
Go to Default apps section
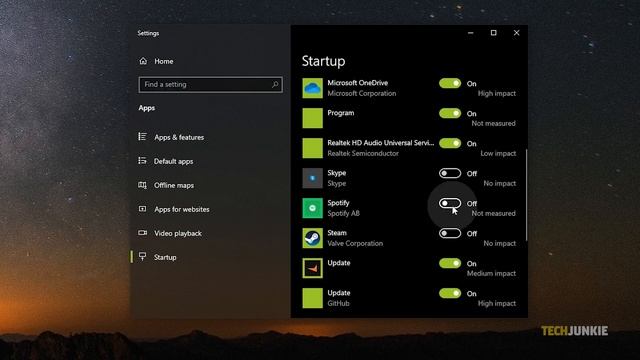pyautogui.click(x=173, y=161)
